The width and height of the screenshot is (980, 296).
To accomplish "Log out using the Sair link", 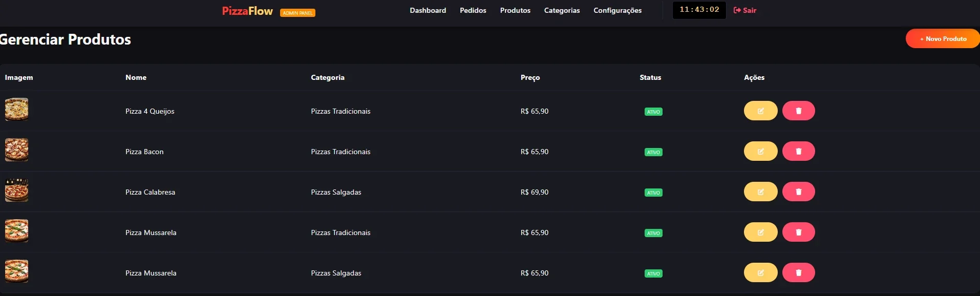I will tap(745, 10).
